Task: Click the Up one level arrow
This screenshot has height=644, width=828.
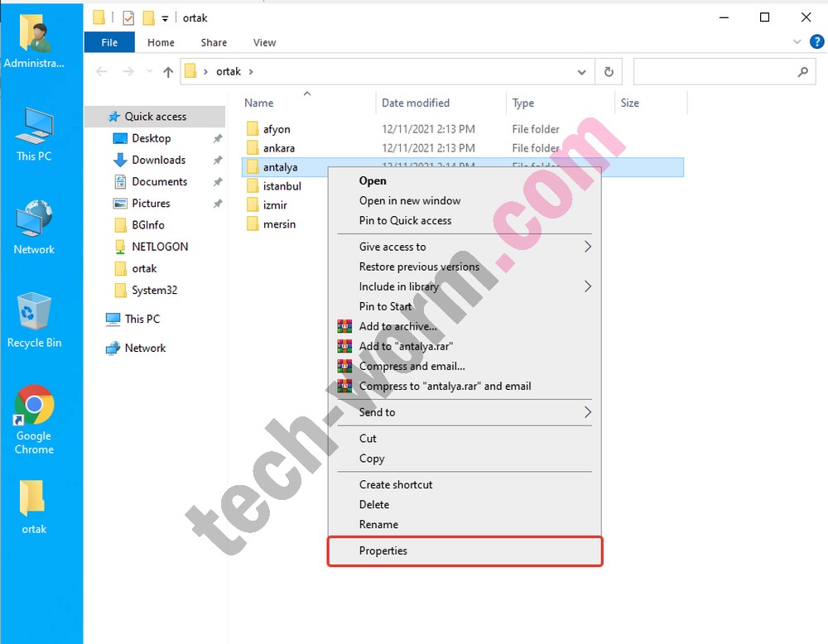Action: 168,72
